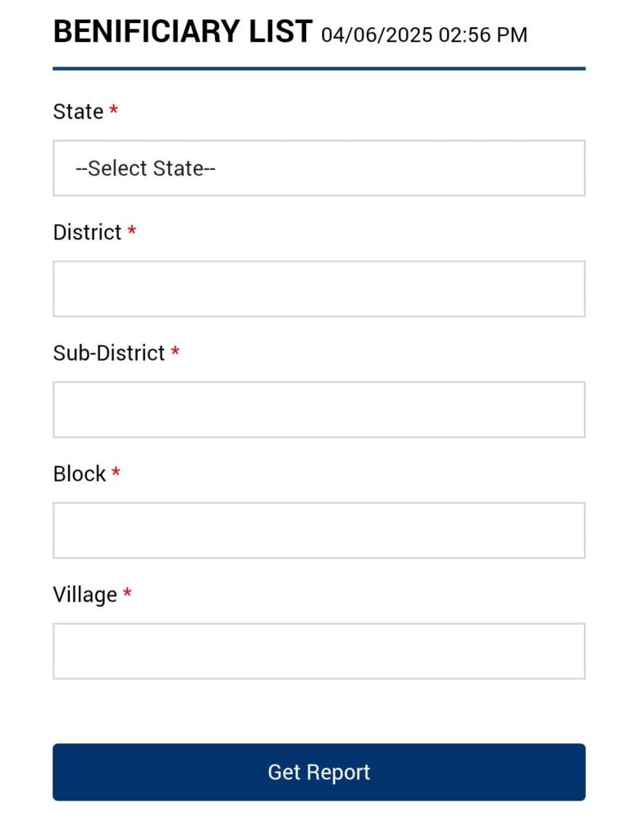Image resolution: width=639 pixels, height=840 pixels.
Task: Expand the Village selection box
Action: point(319,651)
